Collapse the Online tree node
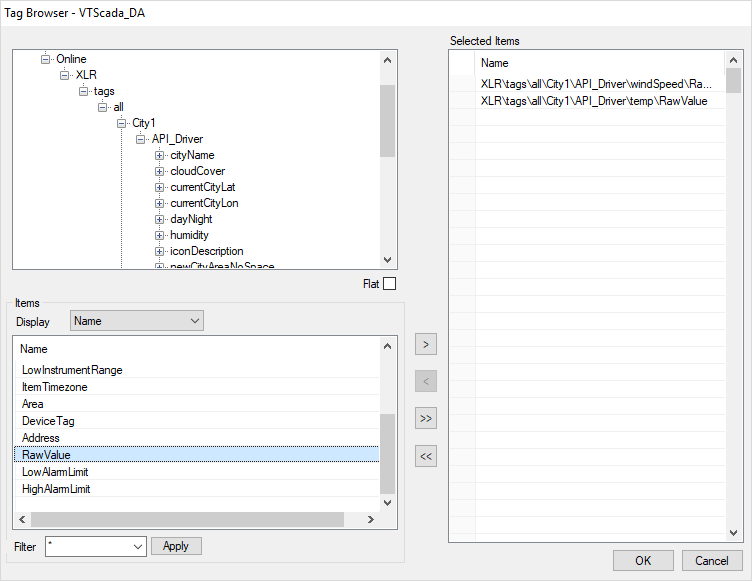 coord(46,59)
